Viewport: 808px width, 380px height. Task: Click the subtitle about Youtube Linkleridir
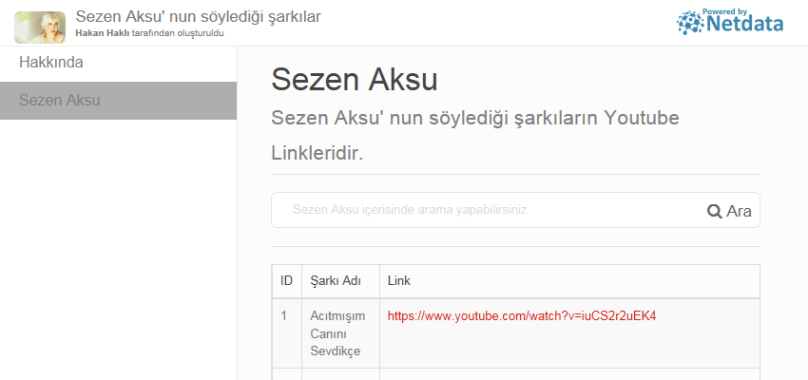click(475, 136)
